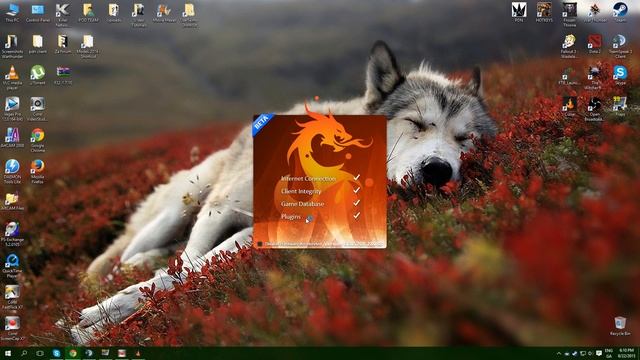Toggle the checkbox at splash screen bottom
Image resolution: width=640 pixels, height=360 pixels.
(x=260, y=244)
